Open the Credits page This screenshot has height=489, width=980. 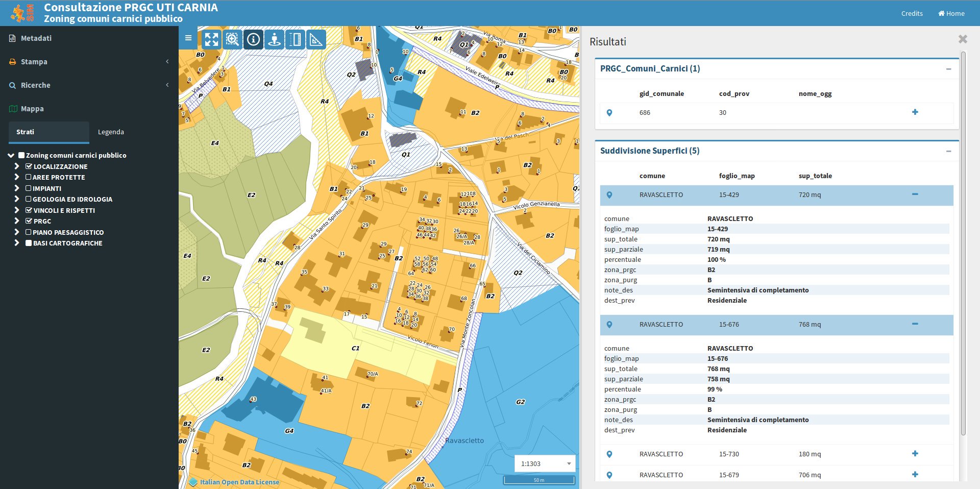912,13
